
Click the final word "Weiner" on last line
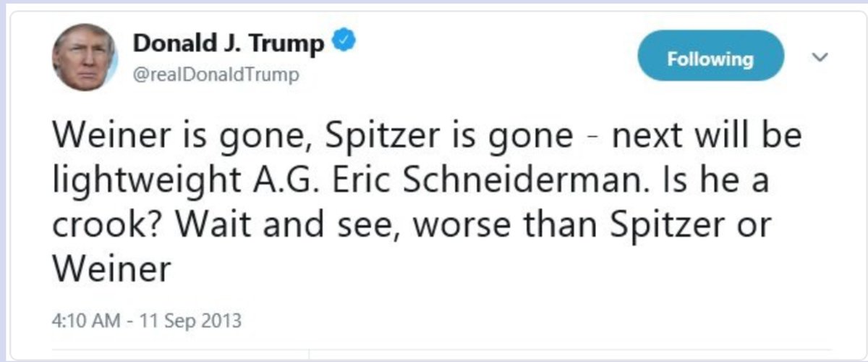[x=111, y=269]
